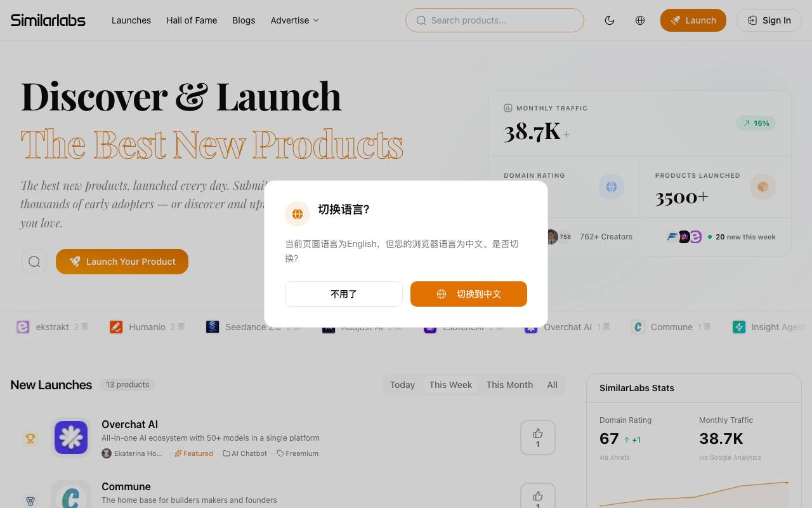Click the Freemium pricing tag
This screenshot has width=812, height=508.
point(298,453)
